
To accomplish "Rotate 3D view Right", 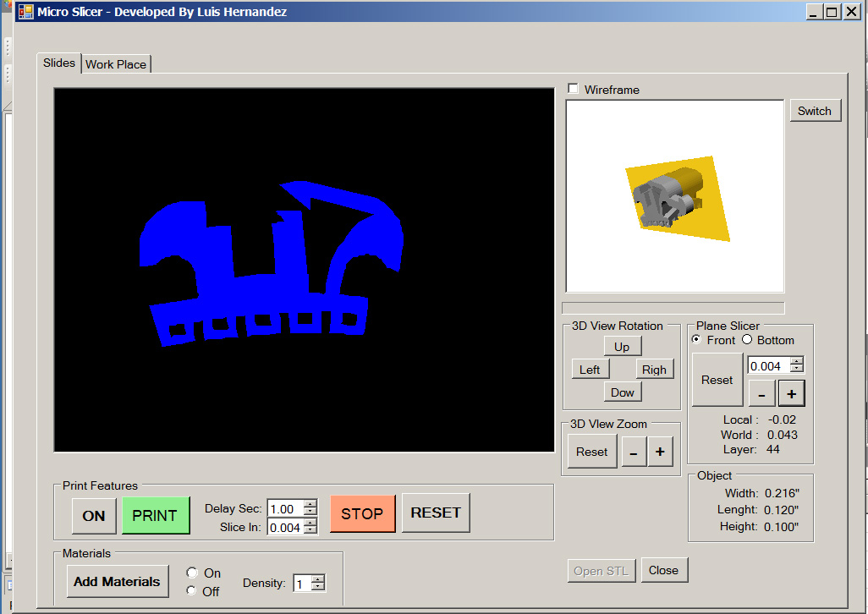I will click(x=654, y=370).
